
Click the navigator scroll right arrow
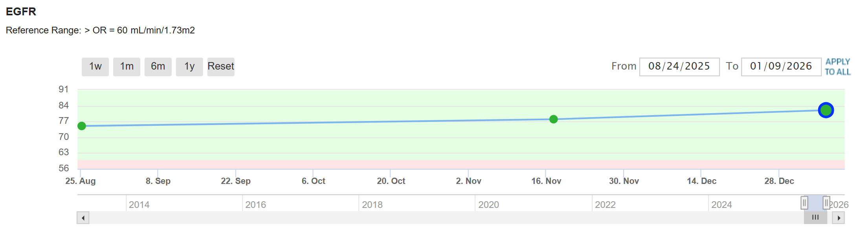[x=839, y=218]
